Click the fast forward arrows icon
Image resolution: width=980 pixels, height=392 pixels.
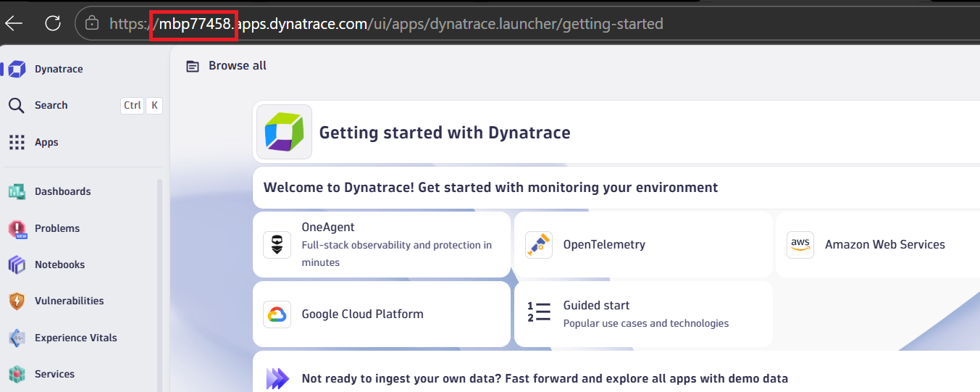pos(277,378)
